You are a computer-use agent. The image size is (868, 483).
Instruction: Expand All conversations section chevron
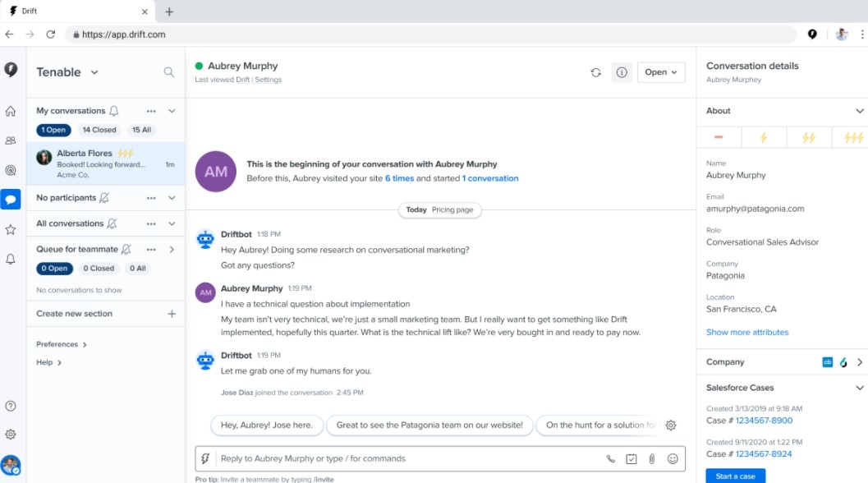[172, 223]
